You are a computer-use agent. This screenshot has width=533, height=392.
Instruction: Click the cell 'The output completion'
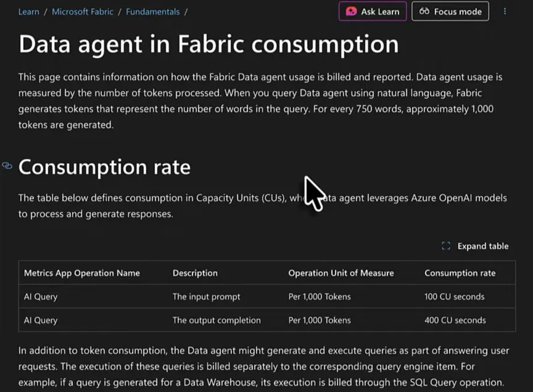217,321
